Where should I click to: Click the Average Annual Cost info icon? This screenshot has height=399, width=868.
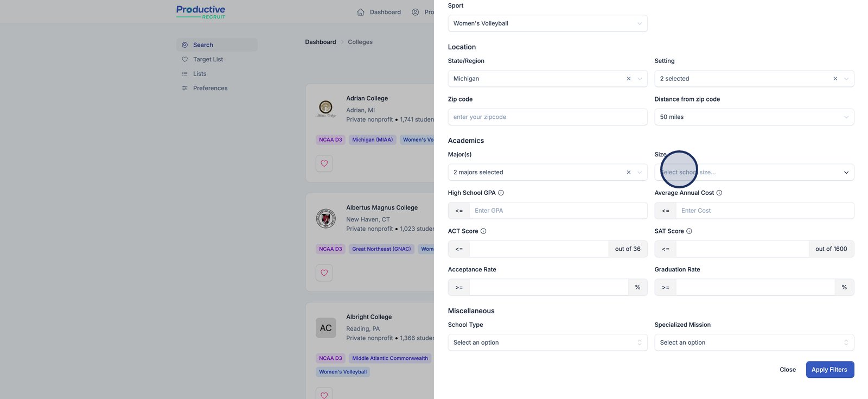coord(719,193)
